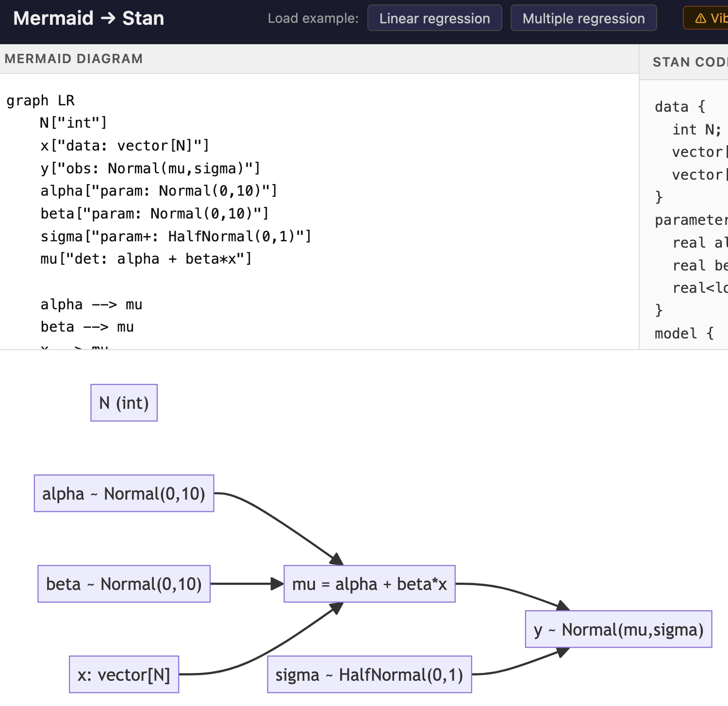
Task: Load the Multiple regression example
Action: click(x=583, y=18)
